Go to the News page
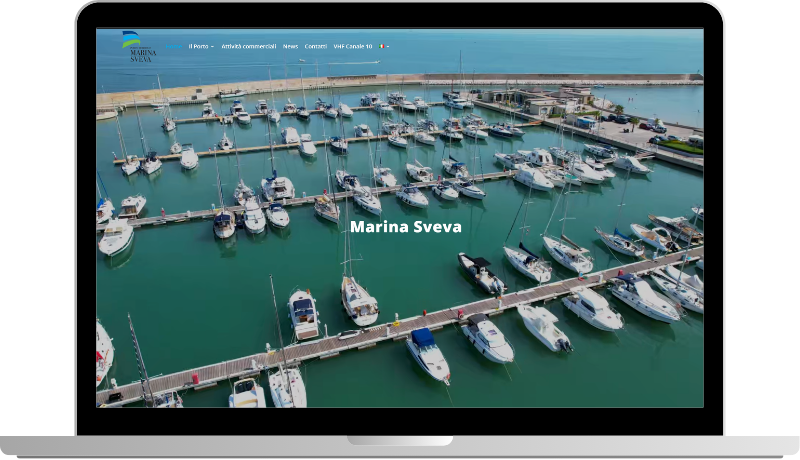 (x=290, y=46)
